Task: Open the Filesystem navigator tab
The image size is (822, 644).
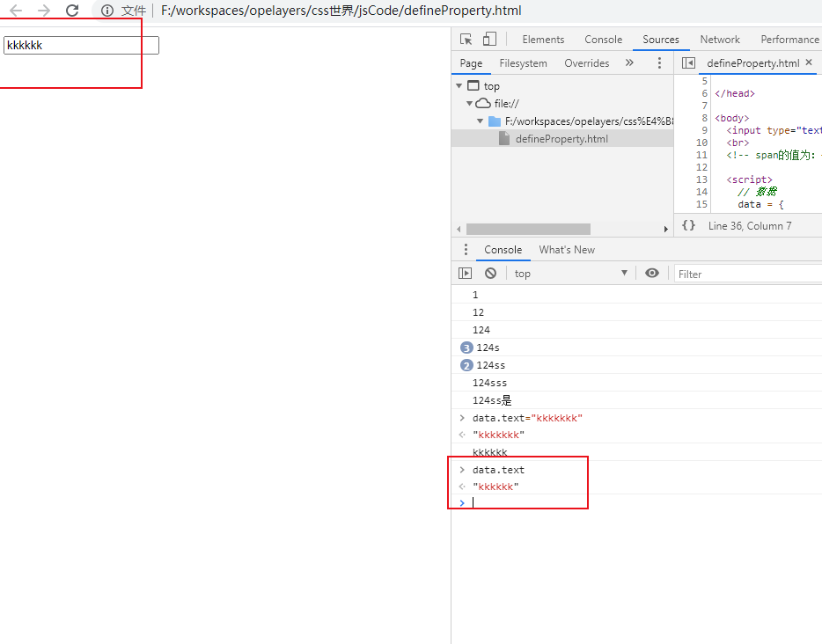Action: click(523, 63)
